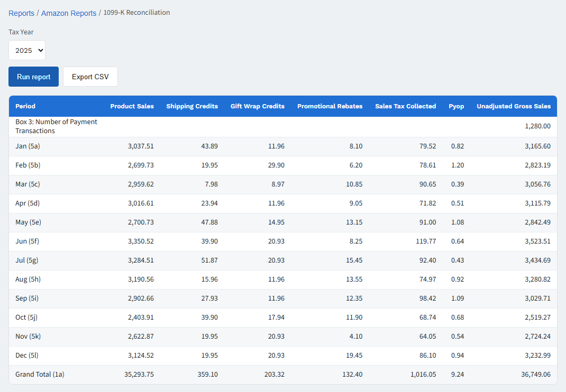
Task: Click grand total gift wrap 203.32
Action: pyautogui.click(x=275, y=375)
